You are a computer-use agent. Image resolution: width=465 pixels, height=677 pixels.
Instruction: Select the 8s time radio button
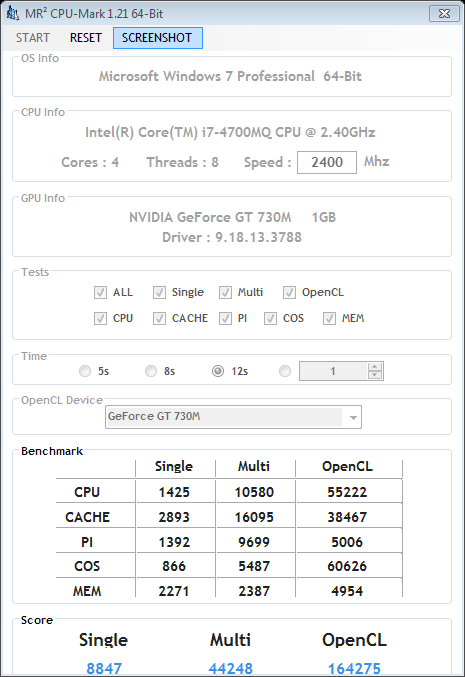[151, 371]
